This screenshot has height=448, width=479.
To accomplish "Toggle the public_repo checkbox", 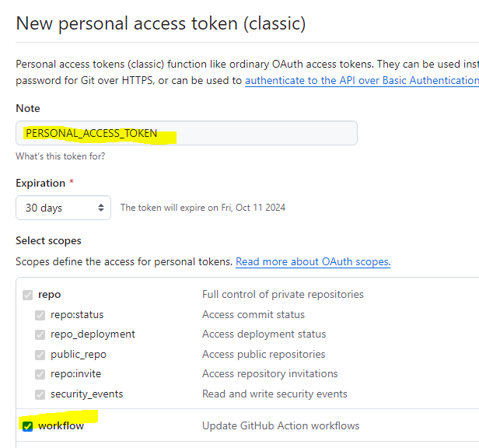I will coord(40,355).
